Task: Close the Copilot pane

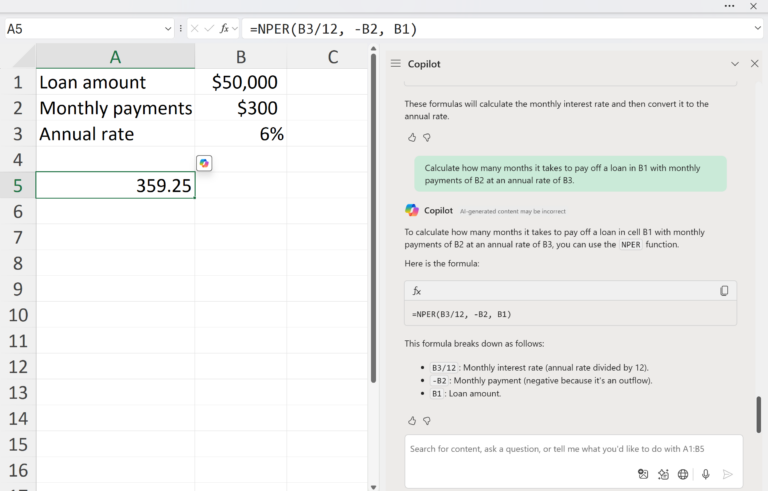Action: [x=754, y=63]
